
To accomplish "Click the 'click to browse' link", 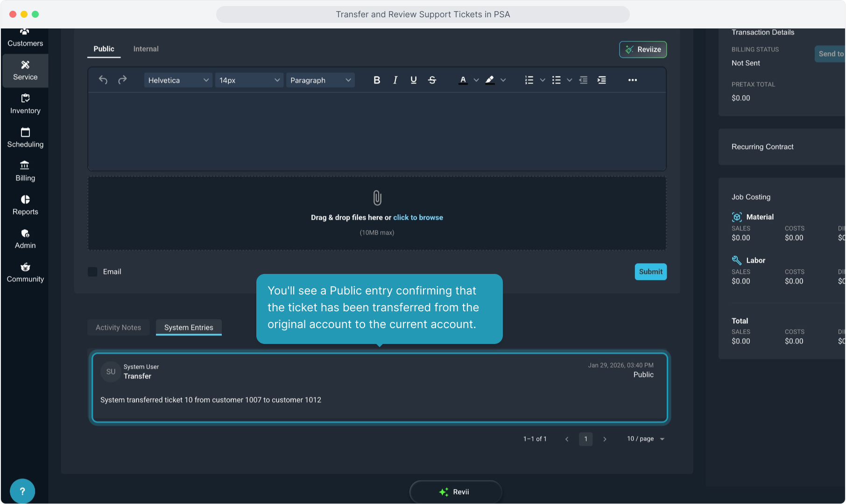I will [x=418, y=217].
